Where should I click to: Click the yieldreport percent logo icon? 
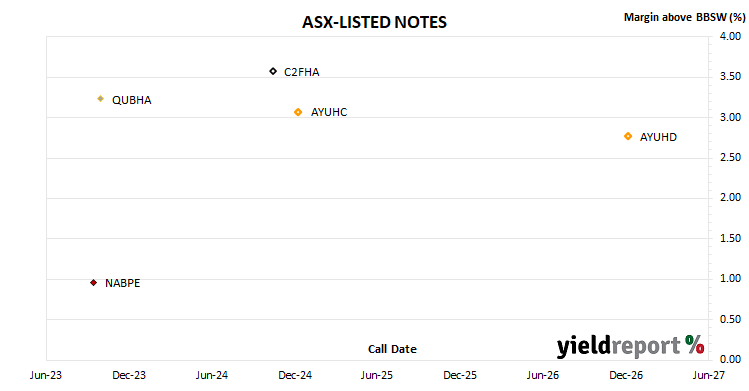coord(695,344)
